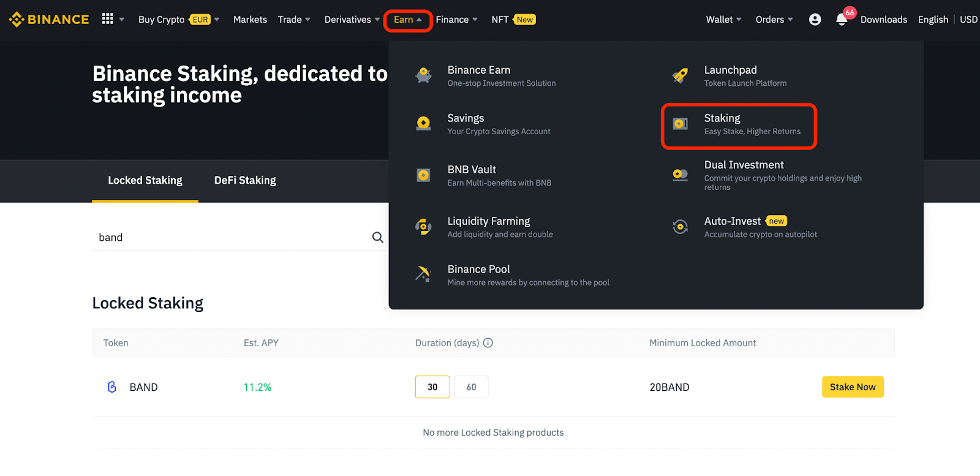This screenshot has height=476, width=980.
Task: Click the Binance Earn piggy bank icon
Action: tap(423, 75)
